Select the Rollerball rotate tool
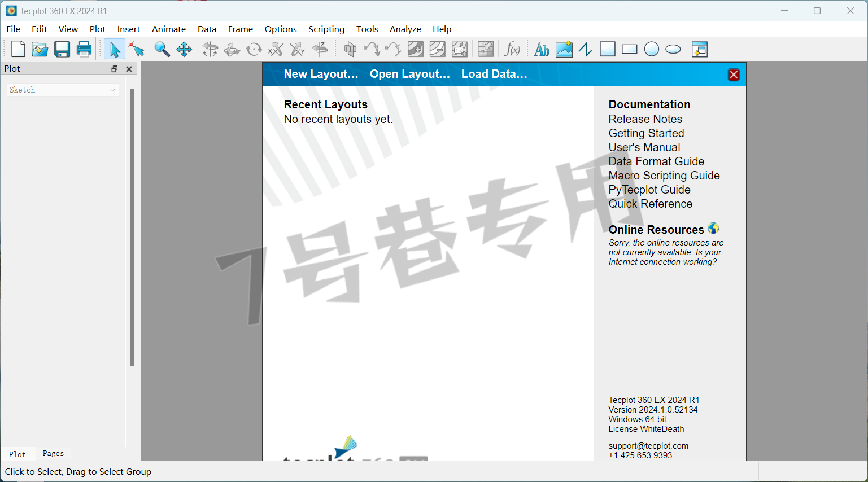868x482 pixels. 232,50
